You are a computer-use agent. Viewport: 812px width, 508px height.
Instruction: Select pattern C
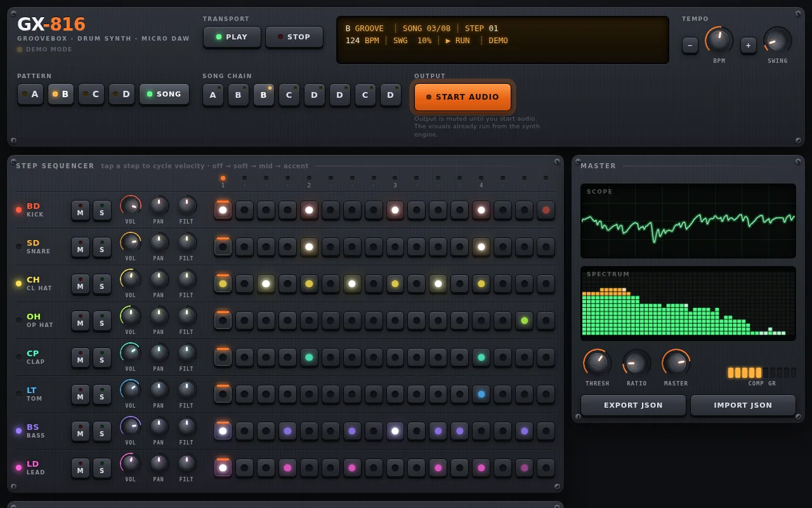coord(91,94)
